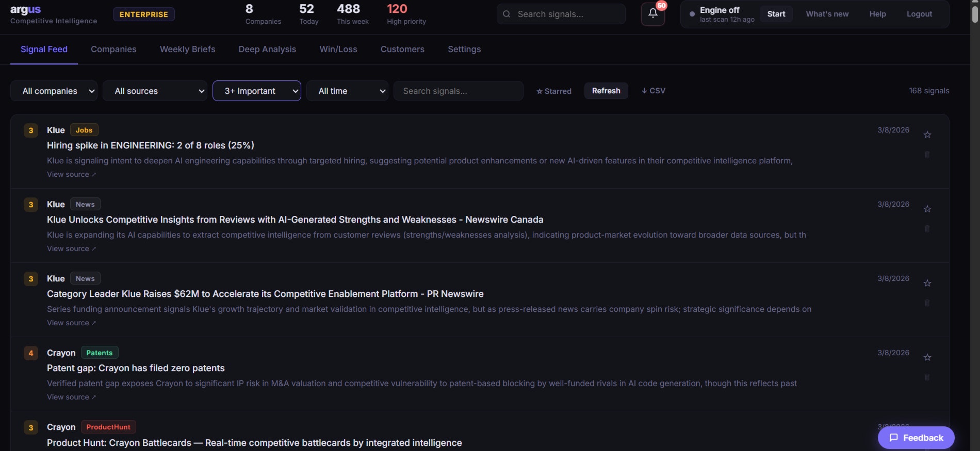Open the Deep Analysis tab
The width and height of the screenshot is (980, 451).
click(267, 49)
